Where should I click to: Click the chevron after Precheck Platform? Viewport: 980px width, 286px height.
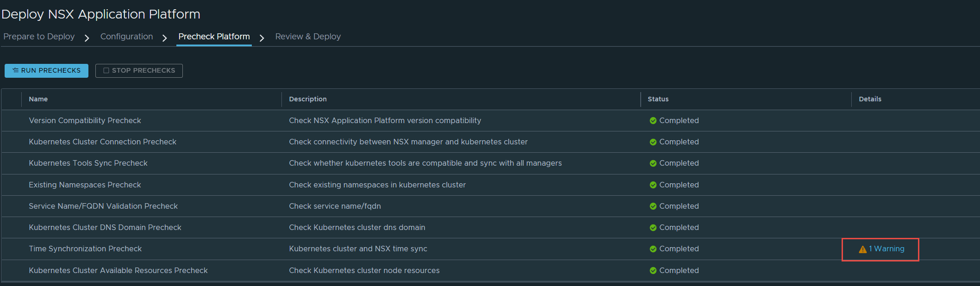click(x=262, y=38)
